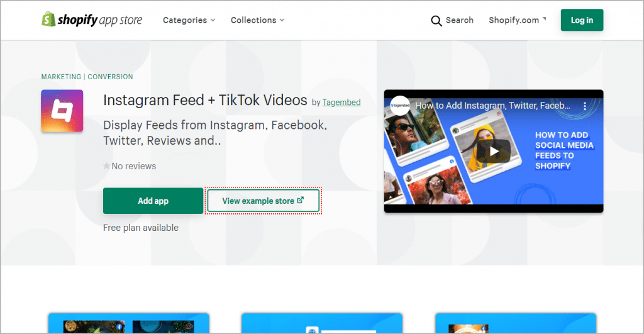
Task: Click the Add app button
Action: coord(153,201)
